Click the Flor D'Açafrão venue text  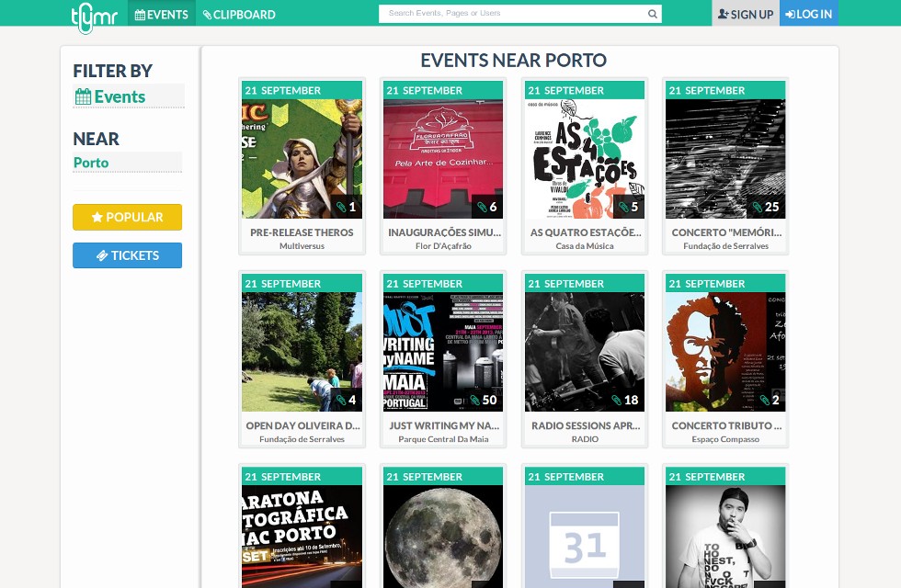[443, 246]
